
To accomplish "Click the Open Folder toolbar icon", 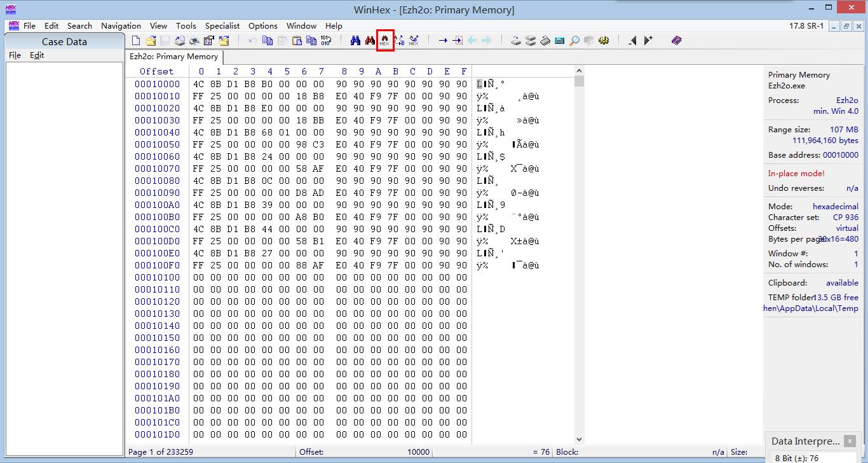I will 224,41.
